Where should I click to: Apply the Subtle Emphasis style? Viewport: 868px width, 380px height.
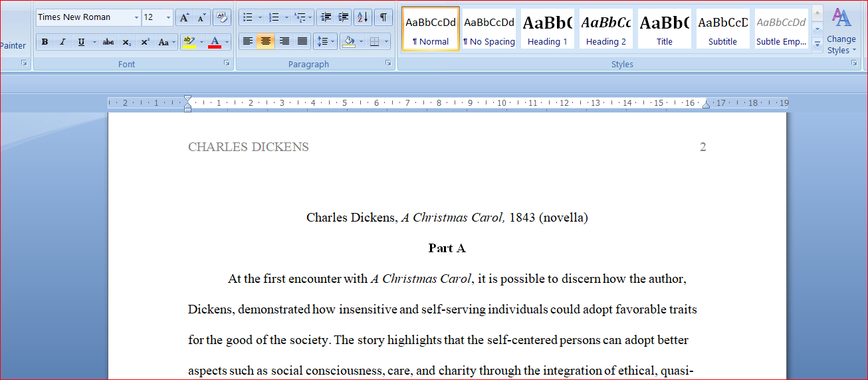782,29
